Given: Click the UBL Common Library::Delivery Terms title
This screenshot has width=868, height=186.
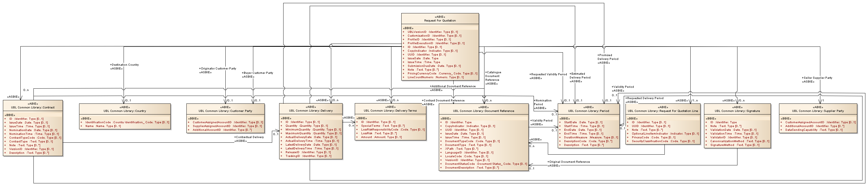Looking at the screenshot, I should (390, 110).
